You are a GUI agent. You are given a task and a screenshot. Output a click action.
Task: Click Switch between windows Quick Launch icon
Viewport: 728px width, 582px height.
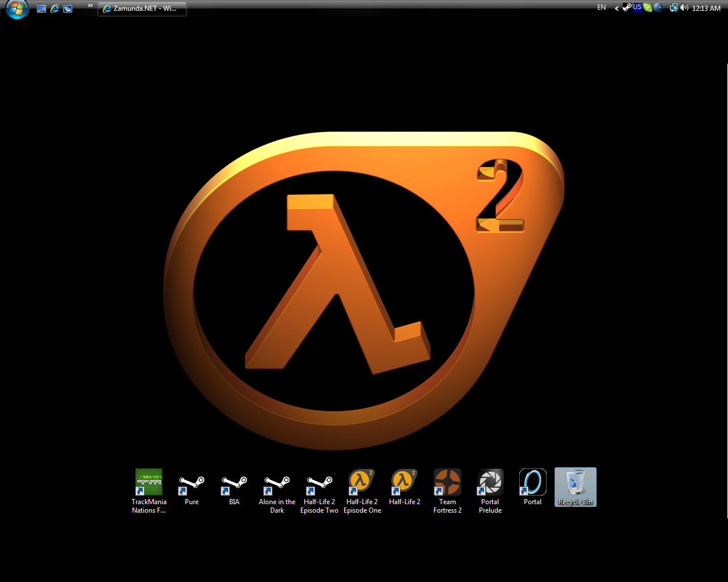point(68,9)
